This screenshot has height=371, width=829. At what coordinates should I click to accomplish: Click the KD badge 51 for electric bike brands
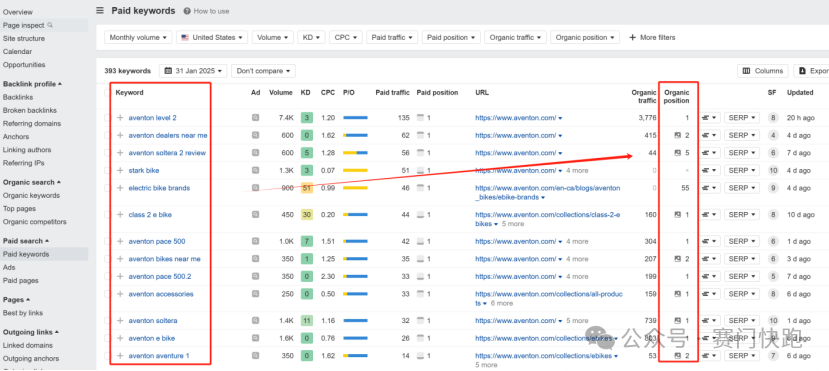coord(306,188)
